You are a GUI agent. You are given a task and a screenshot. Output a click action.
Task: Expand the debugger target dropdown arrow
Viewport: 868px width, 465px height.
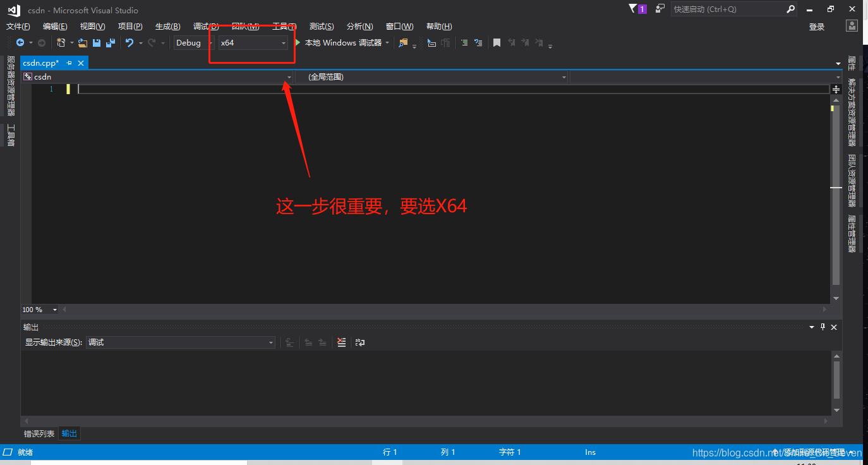[x=387, y=43]
